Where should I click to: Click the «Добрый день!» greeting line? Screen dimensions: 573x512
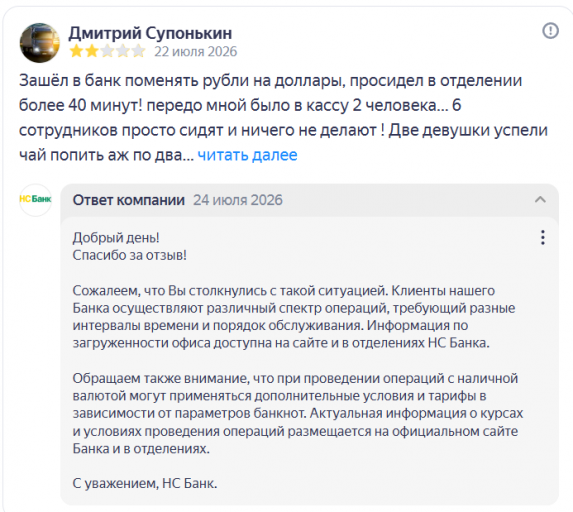point(116,238)
